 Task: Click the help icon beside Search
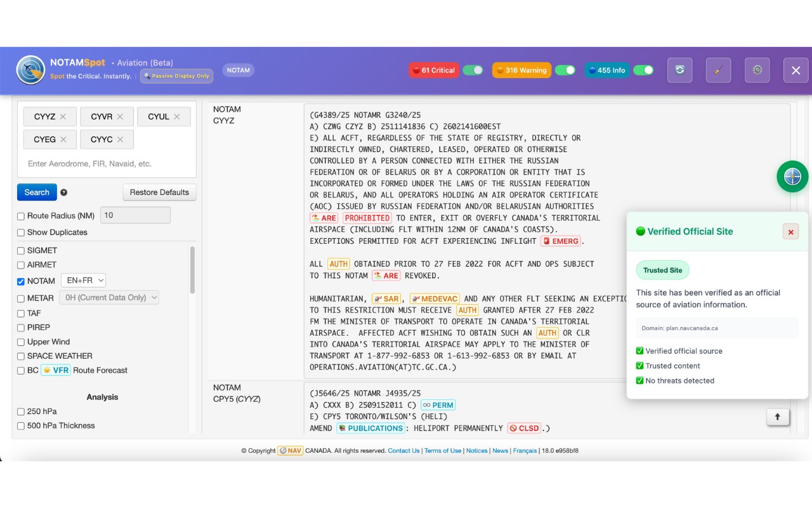(64, 192)
